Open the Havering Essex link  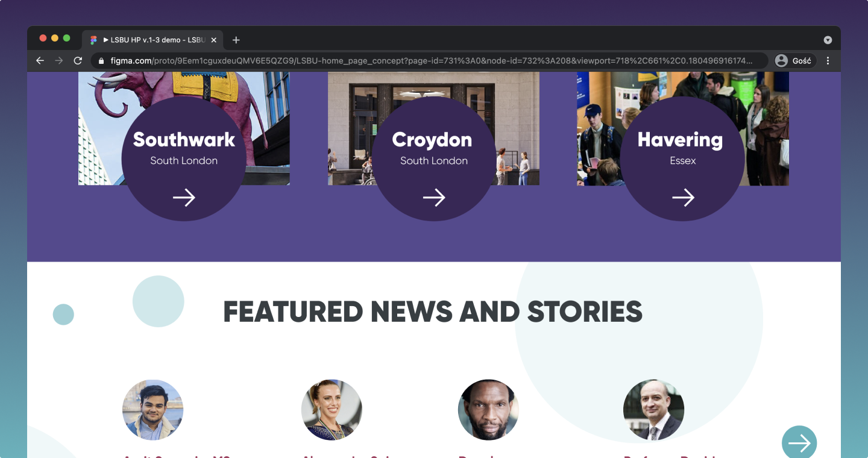point(683,159)
